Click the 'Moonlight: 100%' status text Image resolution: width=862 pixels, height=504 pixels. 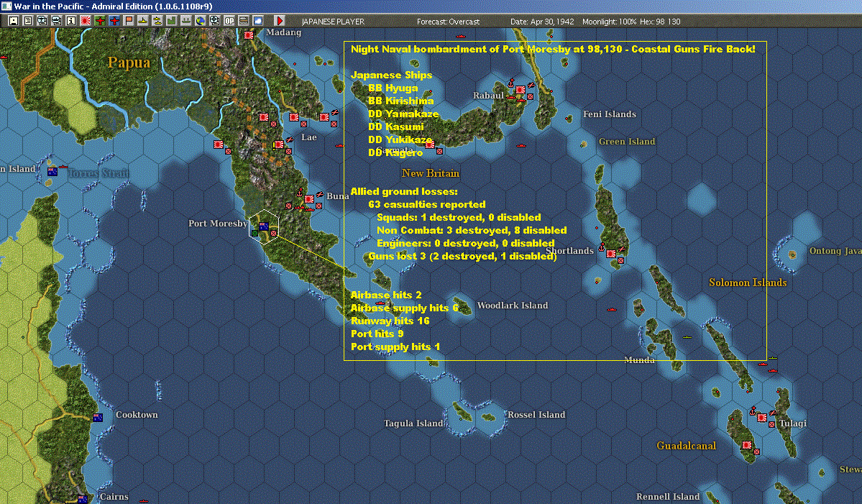609,22
